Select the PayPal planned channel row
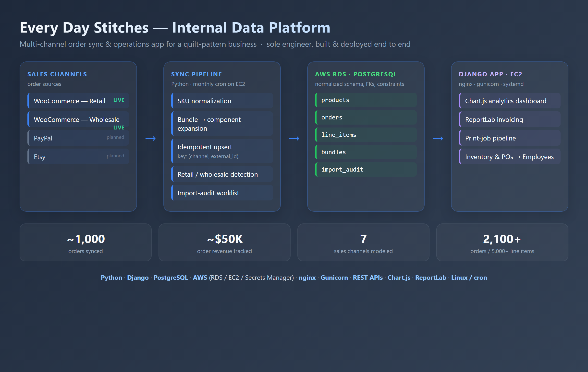 (x=78, y=138)
